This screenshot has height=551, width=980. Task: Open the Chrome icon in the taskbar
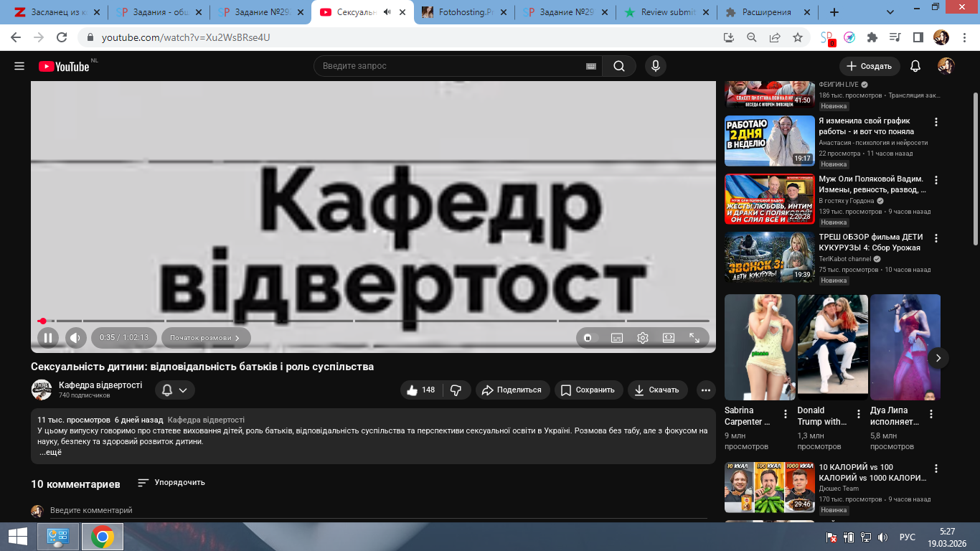[x=103, y=537]
